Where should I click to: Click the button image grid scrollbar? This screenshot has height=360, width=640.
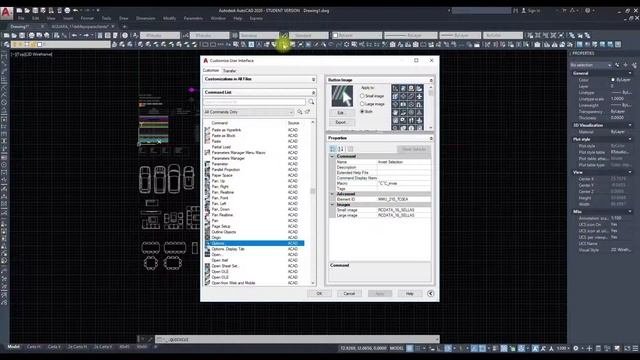(x=431, y=108)
